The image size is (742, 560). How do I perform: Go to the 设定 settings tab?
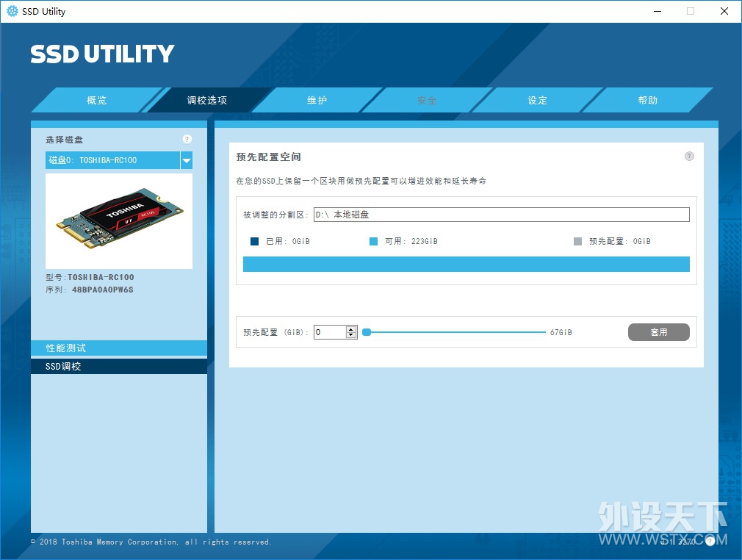click(x=538, y=101)
